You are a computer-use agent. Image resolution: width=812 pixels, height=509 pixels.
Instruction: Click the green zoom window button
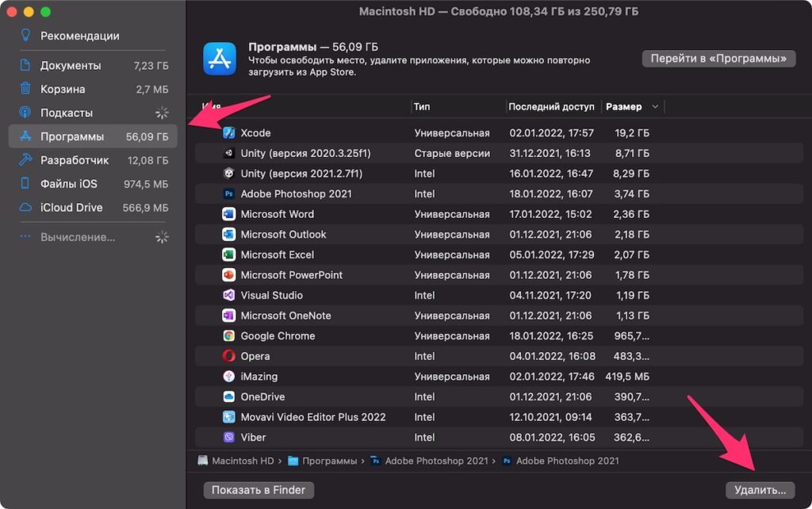[45, 11]
